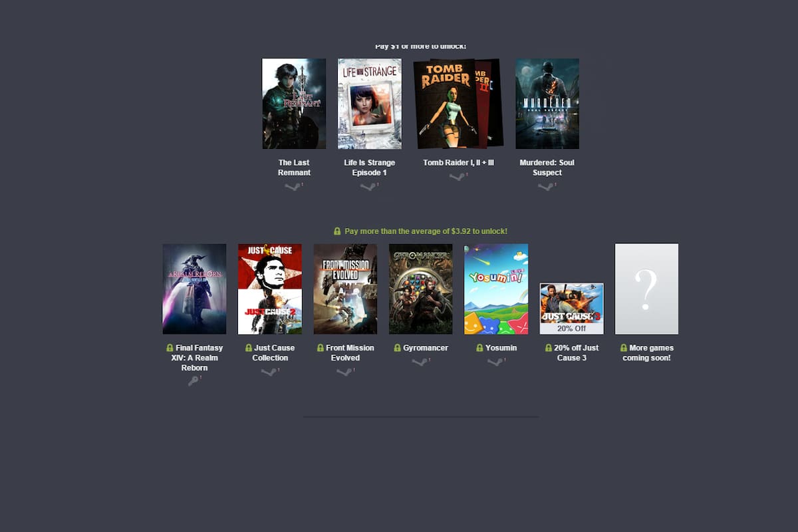Click Steam icon under Just Cause Collection
Screen dimensions: 798x532
(269, 372)
